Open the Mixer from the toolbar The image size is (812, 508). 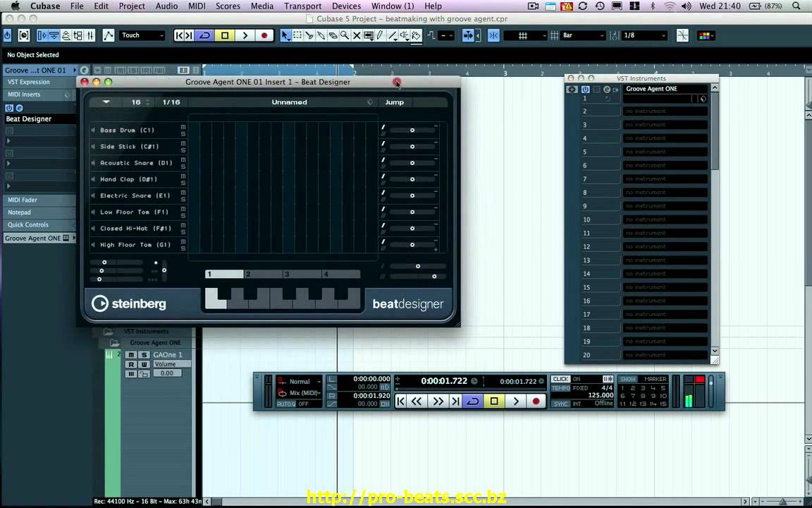(90, 35)
